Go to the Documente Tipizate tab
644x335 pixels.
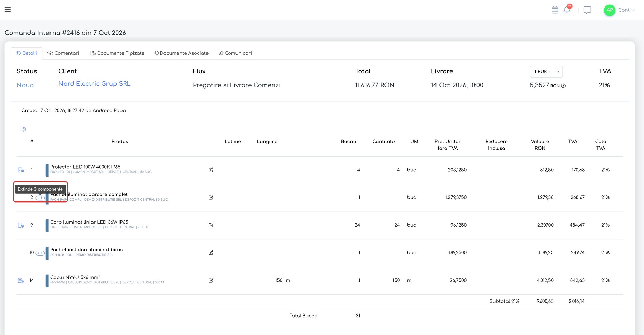tap(117, 53)
